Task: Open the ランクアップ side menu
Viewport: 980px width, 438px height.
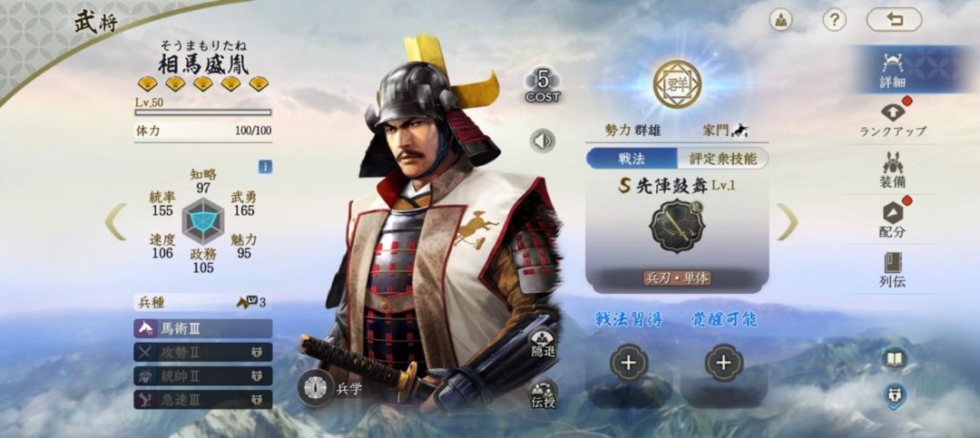Action: [893, 120]
